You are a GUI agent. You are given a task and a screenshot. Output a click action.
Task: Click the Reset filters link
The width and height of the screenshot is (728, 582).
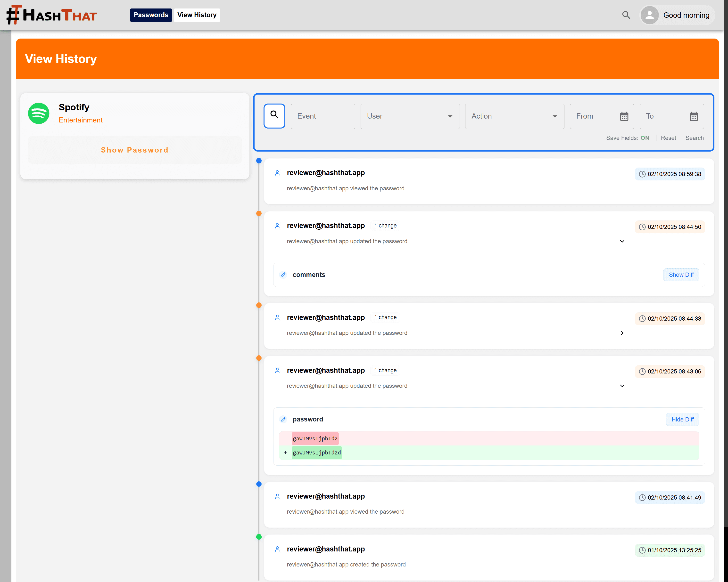[x=668, y=138]
